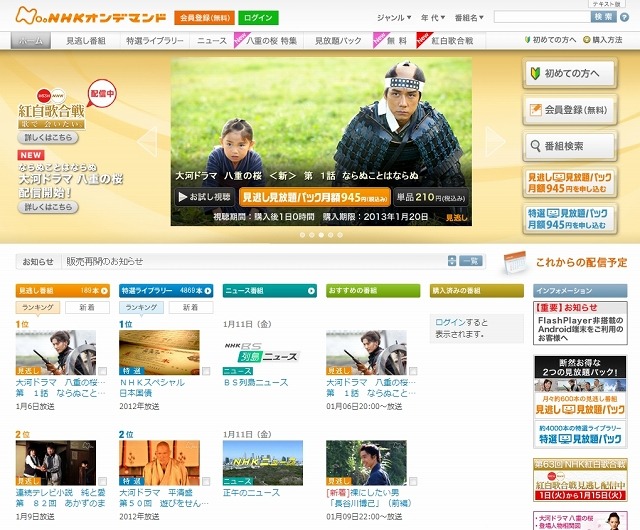
Task: Open the 年代 dropdown
Action: point(433,18)
